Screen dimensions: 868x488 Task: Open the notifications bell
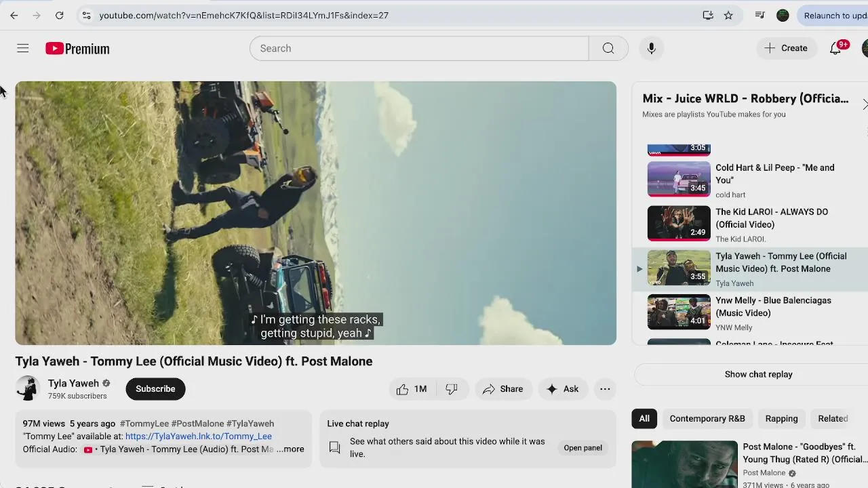click(836, 48)
